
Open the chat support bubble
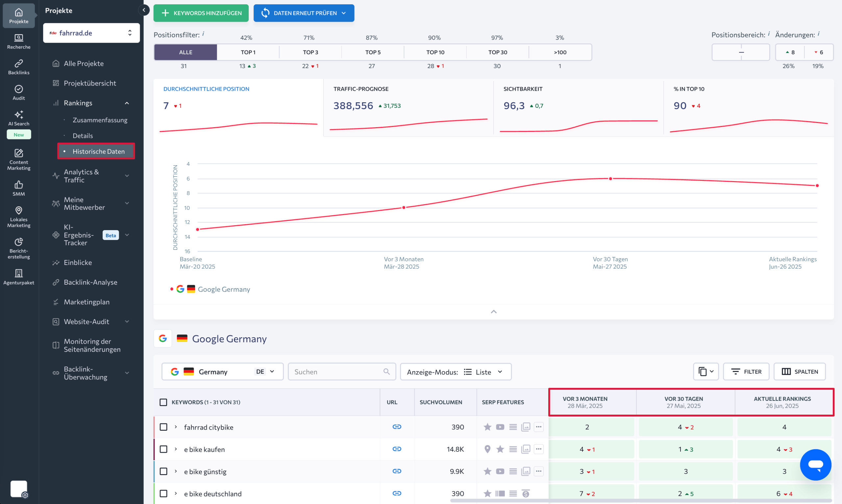815,464
